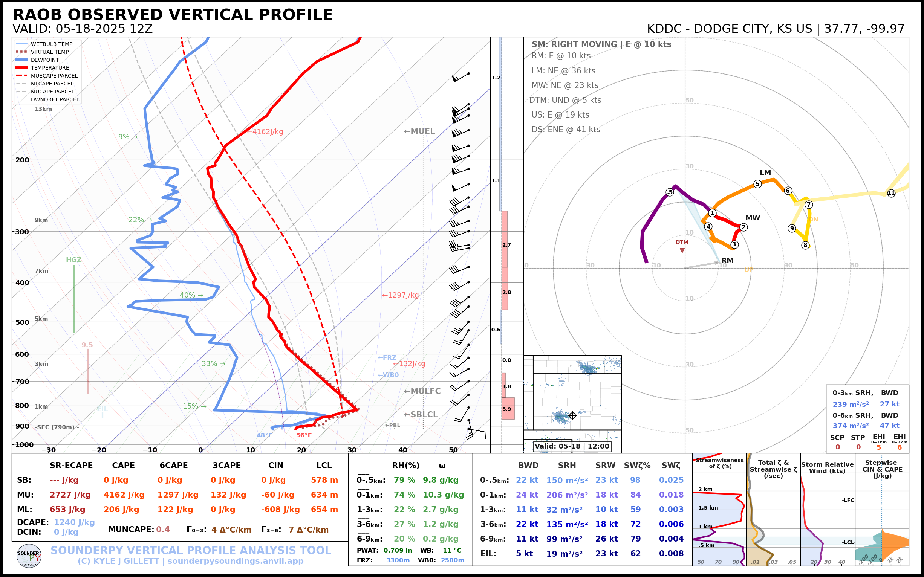Click hodograph circled 6 marker
Screen dimensions: 924x577
[788, 191]
